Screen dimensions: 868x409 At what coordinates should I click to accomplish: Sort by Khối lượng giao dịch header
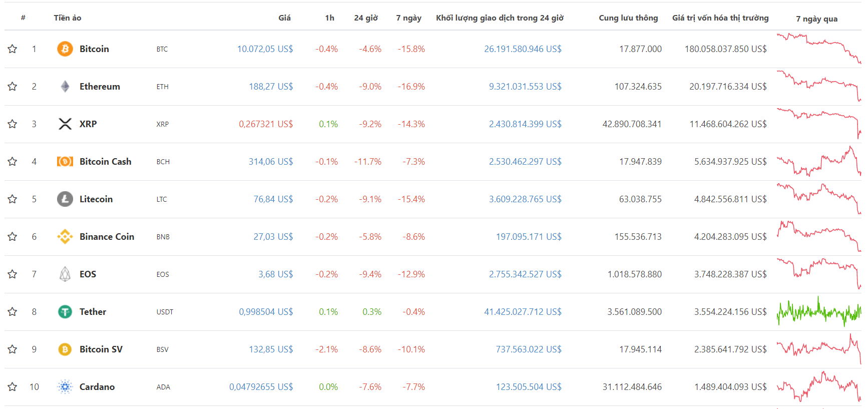click(x=500, y=18)
